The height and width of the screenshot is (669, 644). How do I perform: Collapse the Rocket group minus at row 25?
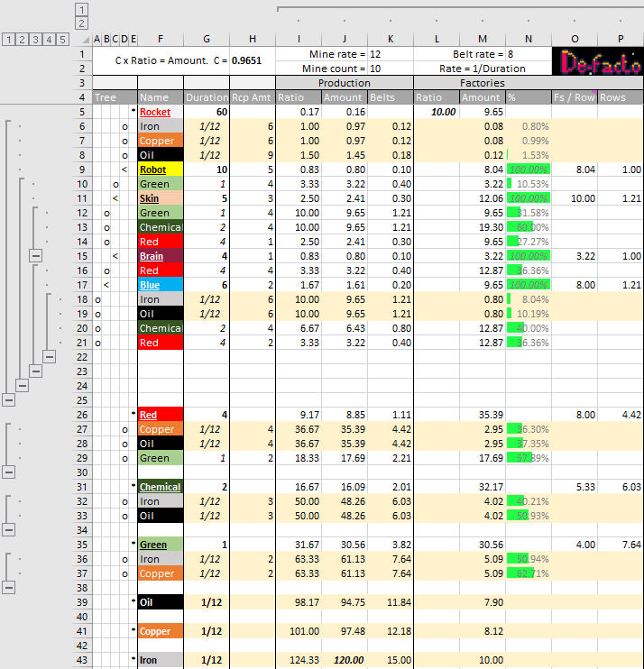8,399
